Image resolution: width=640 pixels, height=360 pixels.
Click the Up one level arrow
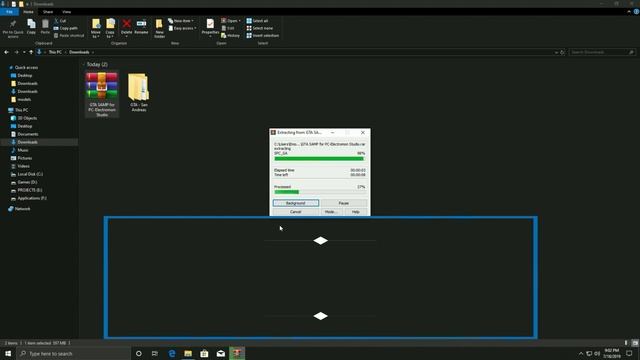pos(31,52)
